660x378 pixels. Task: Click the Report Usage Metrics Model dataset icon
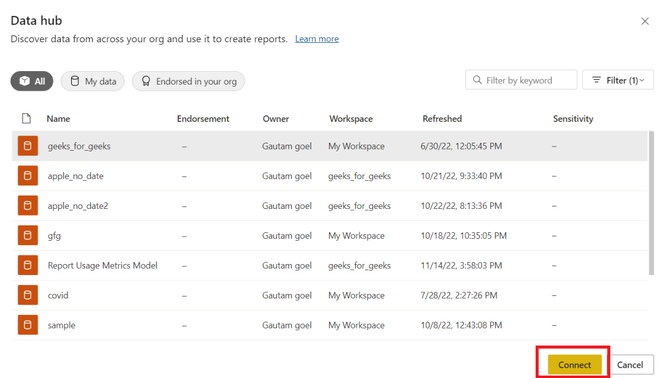(x=28, y=265)
